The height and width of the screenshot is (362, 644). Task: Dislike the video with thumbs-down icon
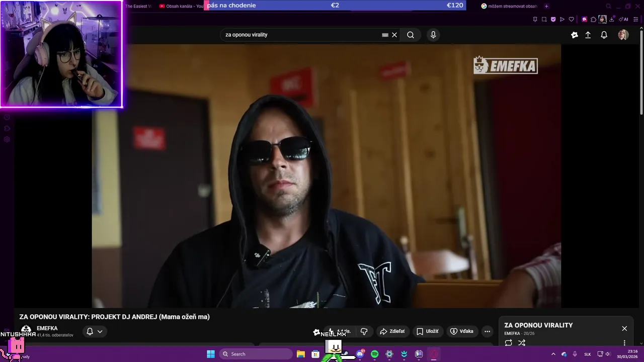pyautogui.click(x=364, y=331)
